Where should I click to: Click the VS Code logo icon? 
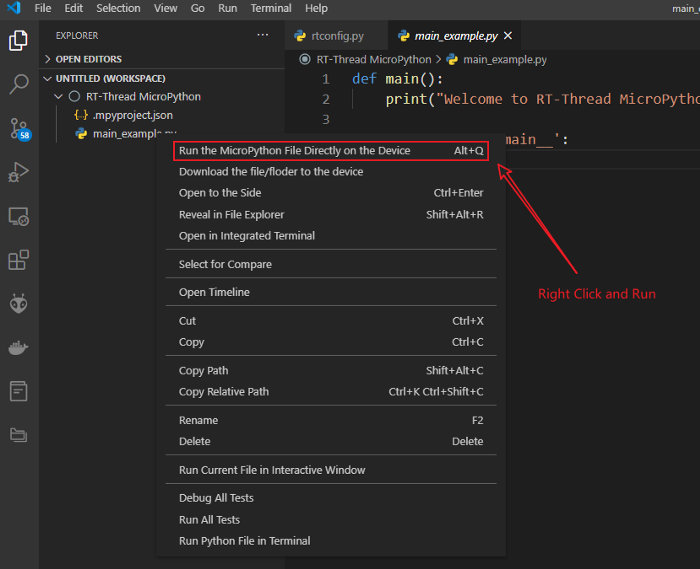(14, 8)
